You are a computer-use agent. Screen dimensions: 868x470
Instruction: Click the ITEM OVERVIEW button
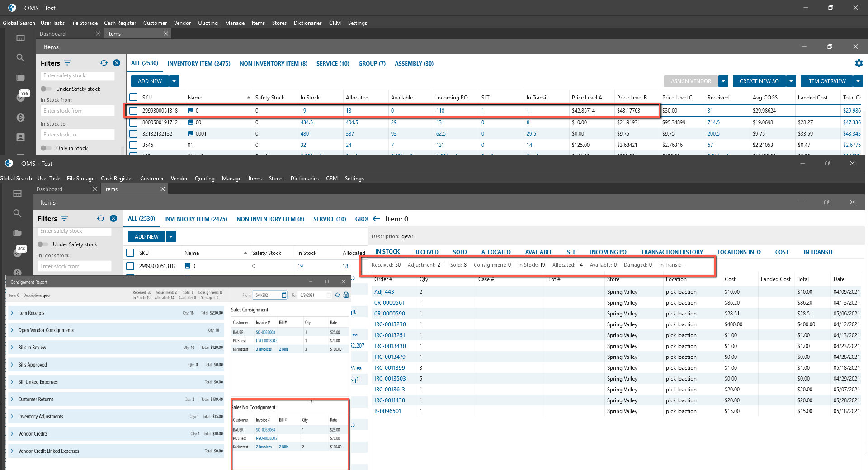point(826,81)
